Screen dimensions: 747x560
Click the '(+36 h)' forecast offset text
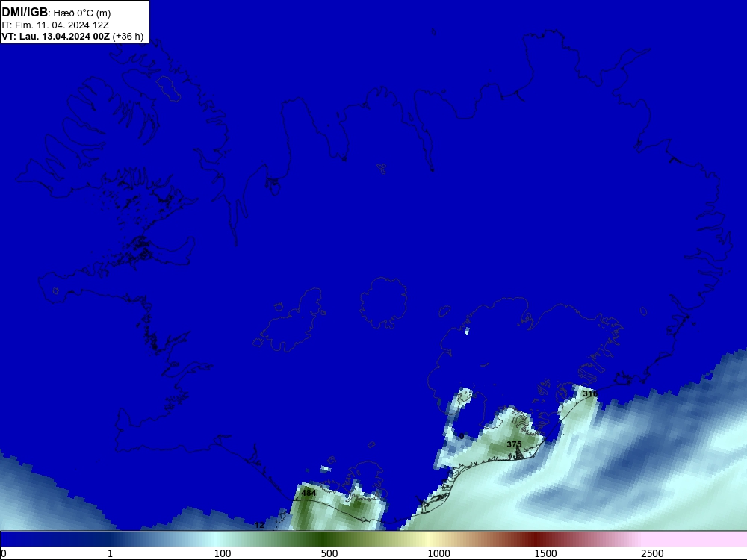click(x=128, y=37)
